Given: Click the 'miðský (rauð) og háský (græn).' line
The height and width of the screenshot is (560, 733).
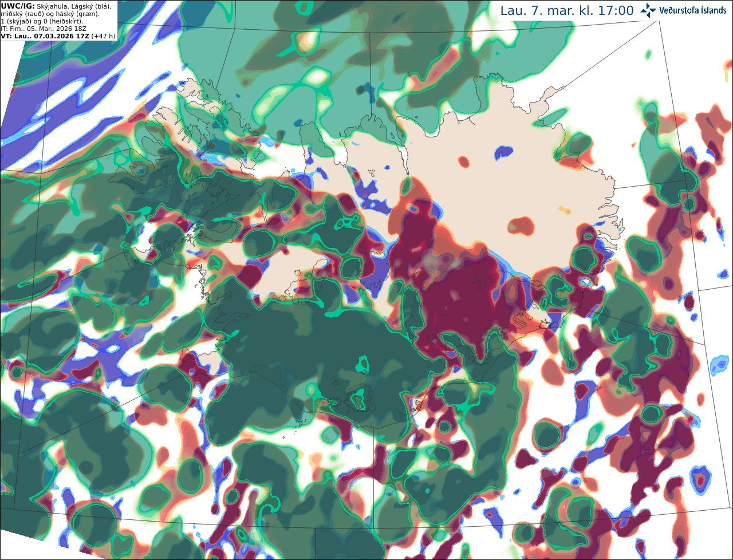Looking at the screenshot, I should pos(50,13).
